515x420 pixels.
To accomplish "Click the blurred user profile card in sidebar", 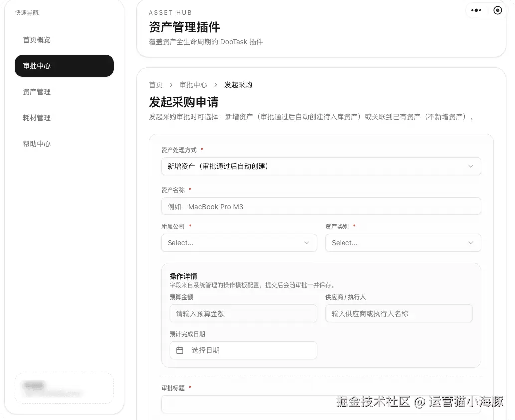I will pos(64,388).
